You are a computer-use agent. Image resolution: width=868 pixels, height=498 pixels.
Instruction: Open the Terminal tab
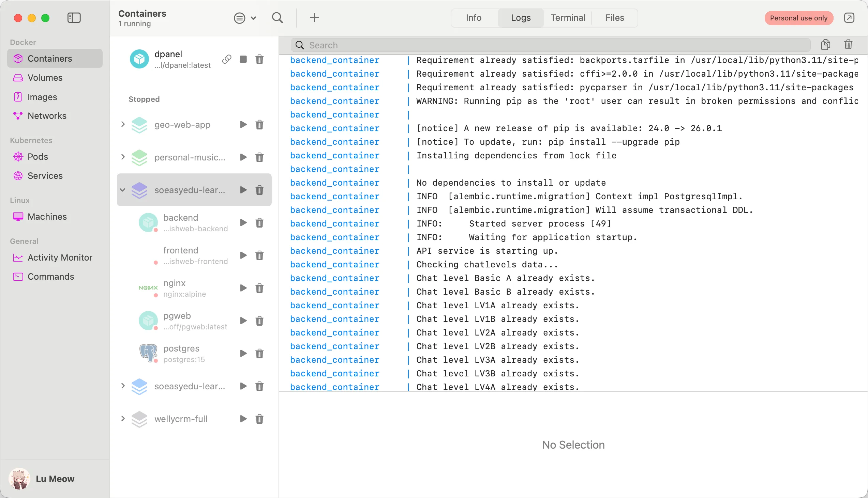click(568, 18)
